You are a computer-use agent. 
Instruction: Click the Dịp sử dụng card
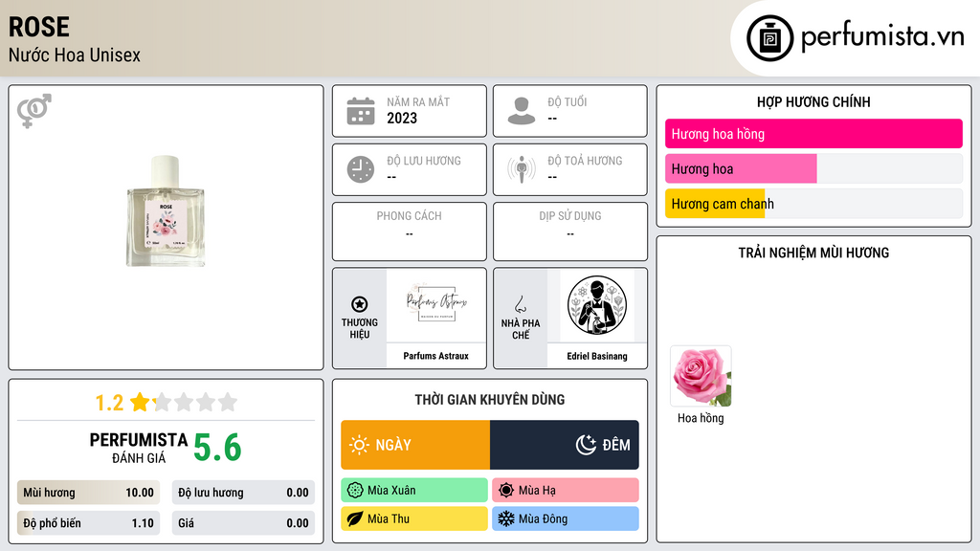pos(570,231)
